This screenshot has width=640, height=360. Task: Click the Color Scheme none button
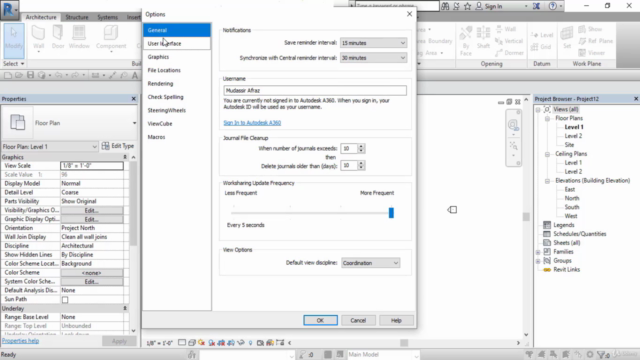point(91,273)
